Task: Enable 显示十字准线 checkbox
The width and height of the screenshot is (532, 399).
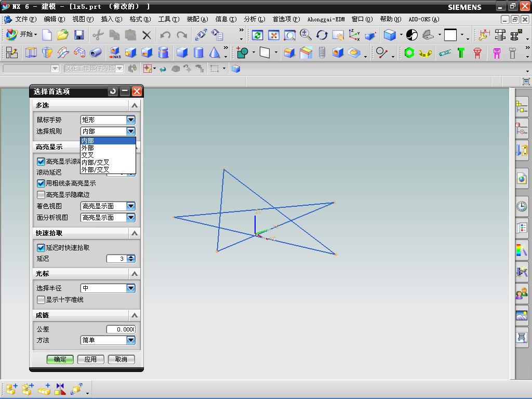Action: coord(41,300)
